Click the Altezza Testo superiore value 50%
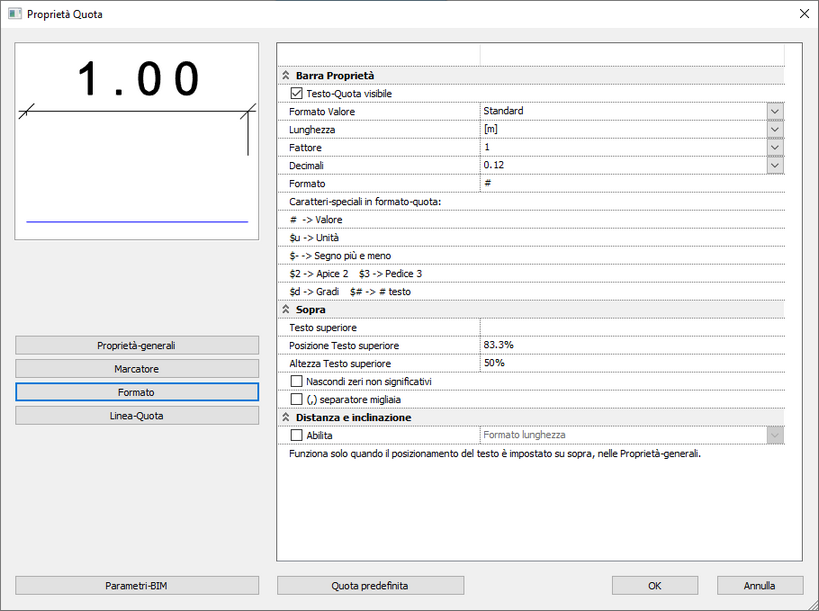Image resolution: width=819 pixels, height=611 pixels. 632,363
